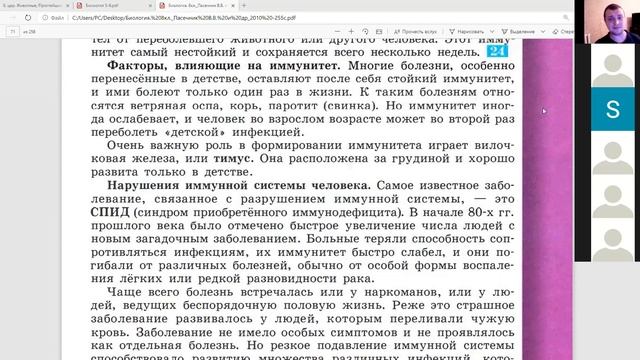Click heading Нарушения иммунной системы человека
This screenshot has height=360, width=640.
[239, 185]
